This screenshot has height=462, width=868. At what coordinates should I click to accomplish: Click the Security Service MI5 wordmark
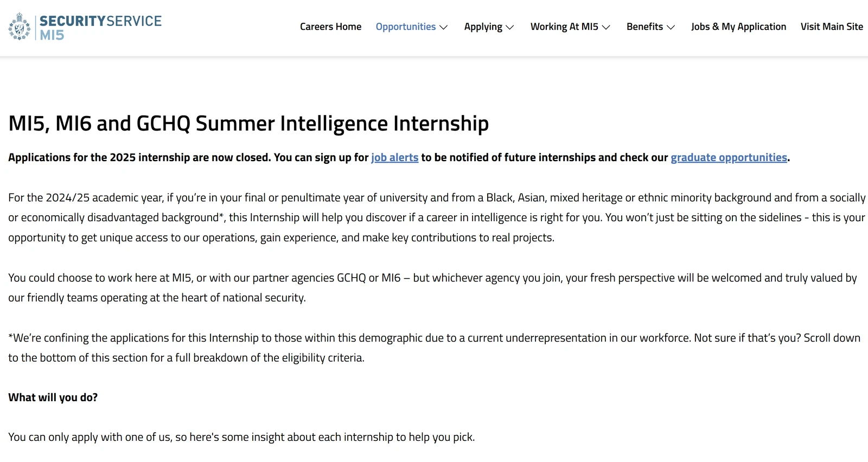tap(100, 28)
